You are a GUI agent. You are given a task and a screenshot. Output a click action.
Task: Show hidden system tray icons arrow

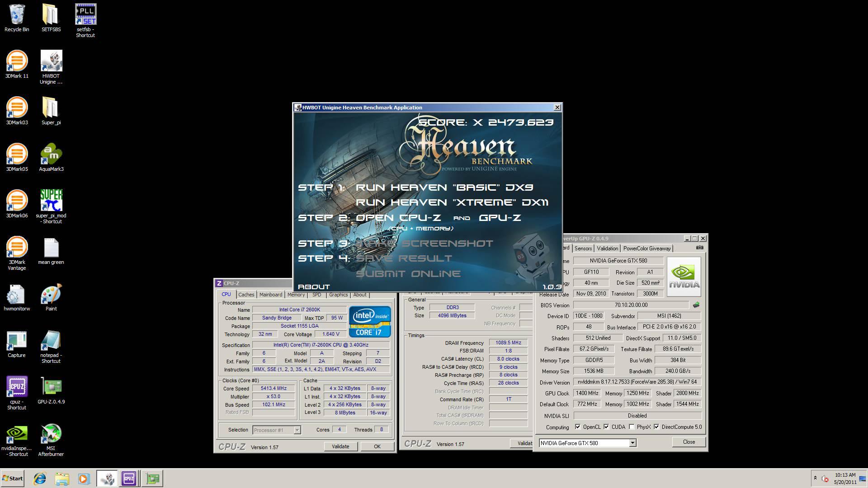pyautogui.click(x=815, y=478)
